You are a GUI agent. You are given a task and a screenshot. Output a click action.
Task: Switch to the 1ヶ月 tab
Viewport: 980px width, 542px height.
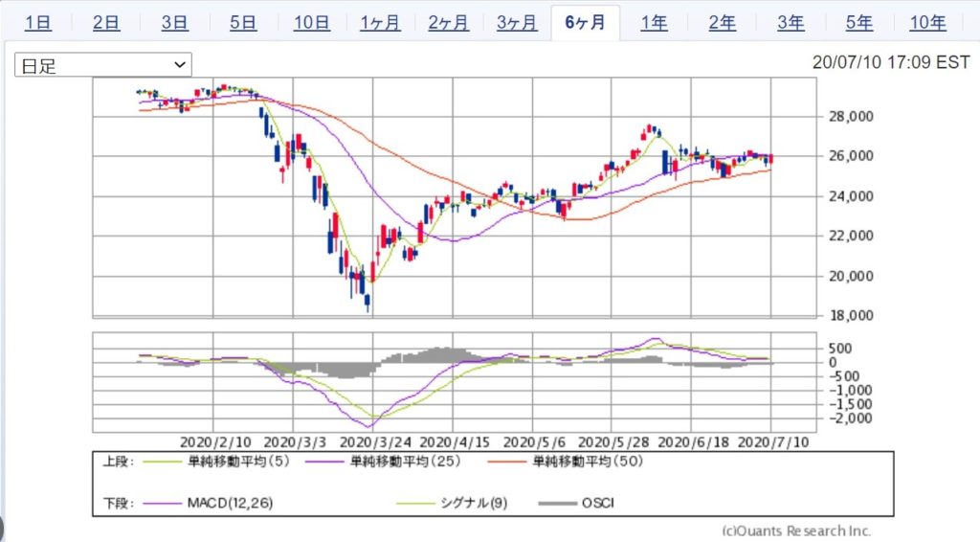click(380, 24)
